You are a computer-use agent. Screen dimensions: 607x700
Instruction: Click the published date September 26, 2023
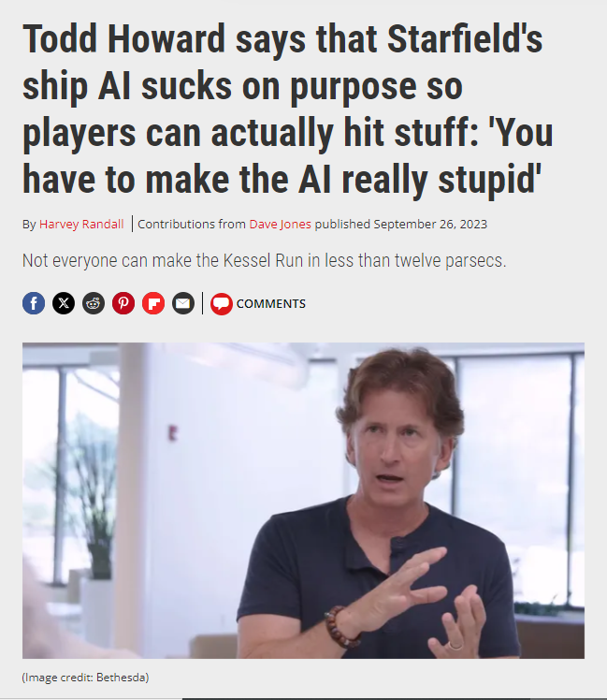[430, 224]
